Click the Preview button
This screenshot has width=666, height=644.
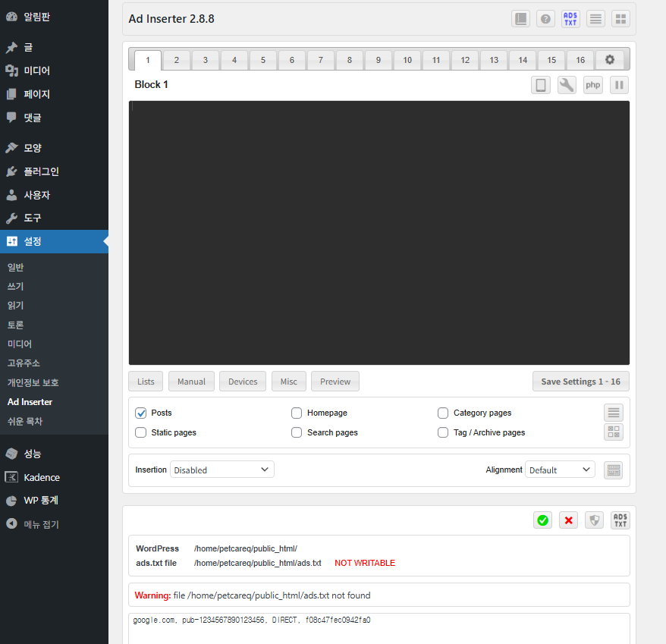335,382
